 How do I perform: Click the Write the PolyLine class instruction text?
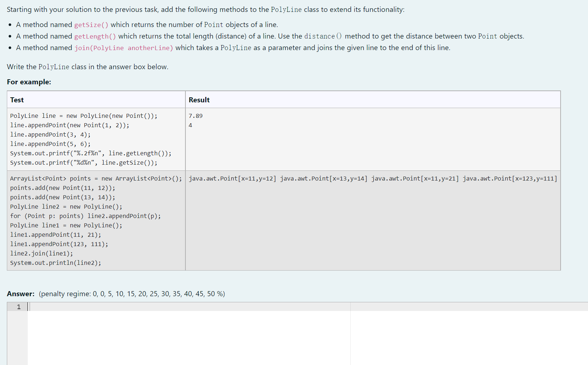(x=87, y=67)
